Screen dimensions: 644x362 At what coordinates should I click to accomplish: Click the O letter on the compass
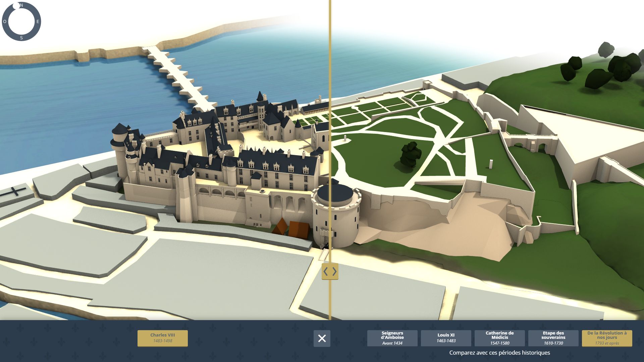click(5, 21)
